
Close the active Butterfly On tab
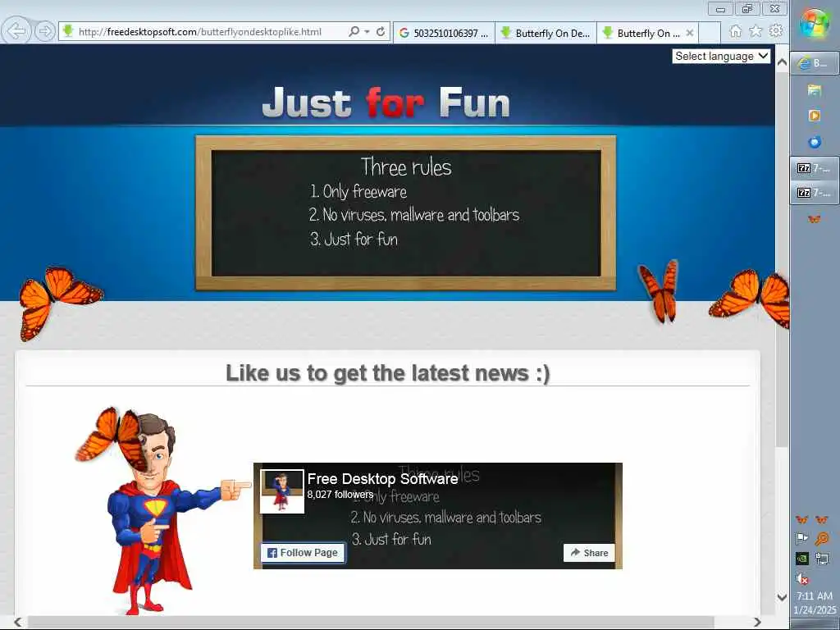point(690,33)
